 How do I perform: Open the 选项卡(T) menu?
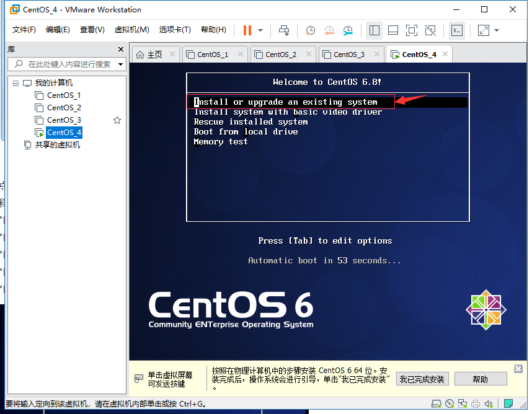tap(175, 30)
